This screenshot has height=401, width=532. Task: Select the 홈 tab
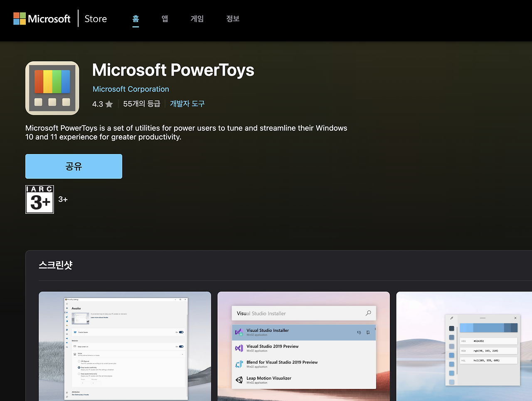click(x=136, y=19)
